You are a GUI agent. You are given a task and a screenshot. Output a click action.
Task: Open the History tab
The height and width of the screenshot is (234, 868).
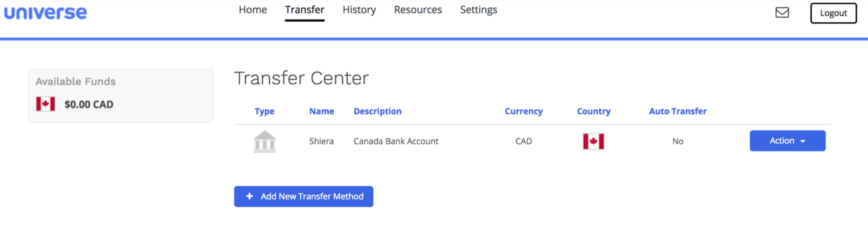(x=359, y=10)
